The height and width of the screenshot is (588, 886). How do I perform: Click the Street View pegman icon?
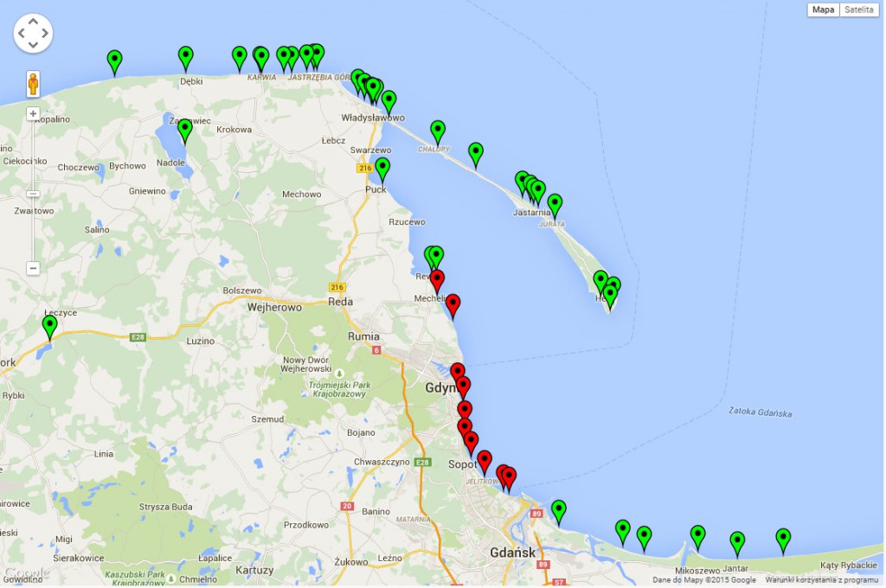tap(33, 85)
